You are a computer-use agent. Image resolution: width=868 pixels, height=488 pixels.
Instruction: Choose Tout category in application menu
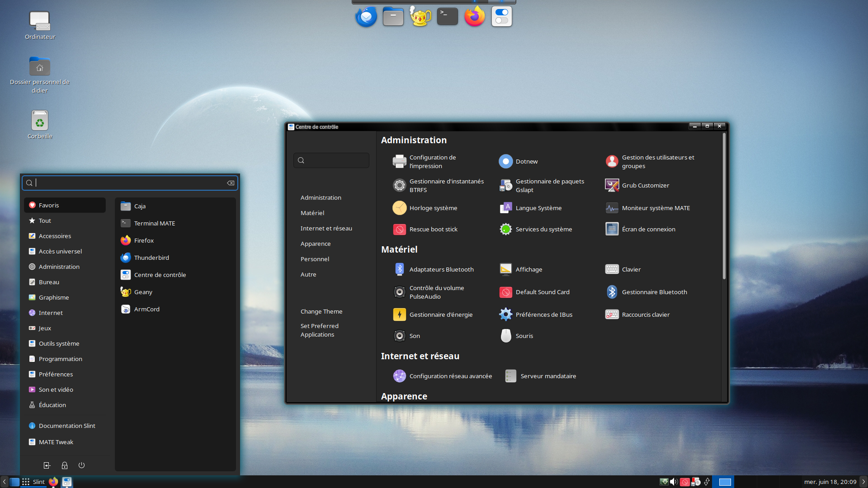[45, 221]
